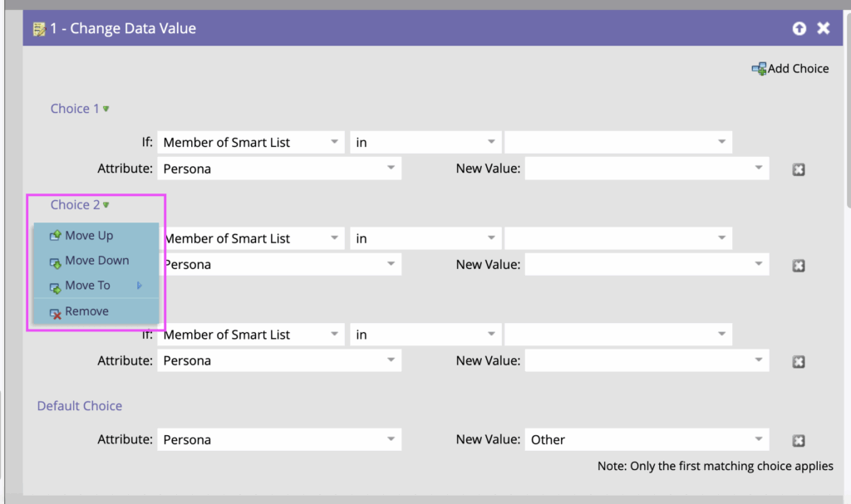Select Move Up from the context menu
The image size is (851, 504).
[88, 236]
